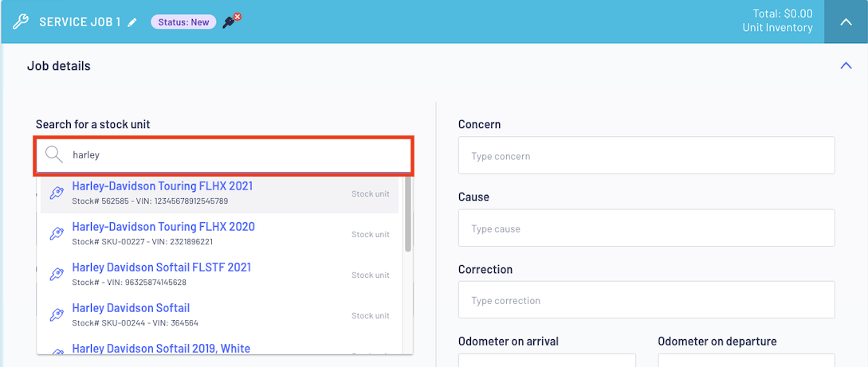Select Harley-Davidson Touring FLHX 2020 result
The height and width of the screenshot is (367, 868).
point(220,234)
